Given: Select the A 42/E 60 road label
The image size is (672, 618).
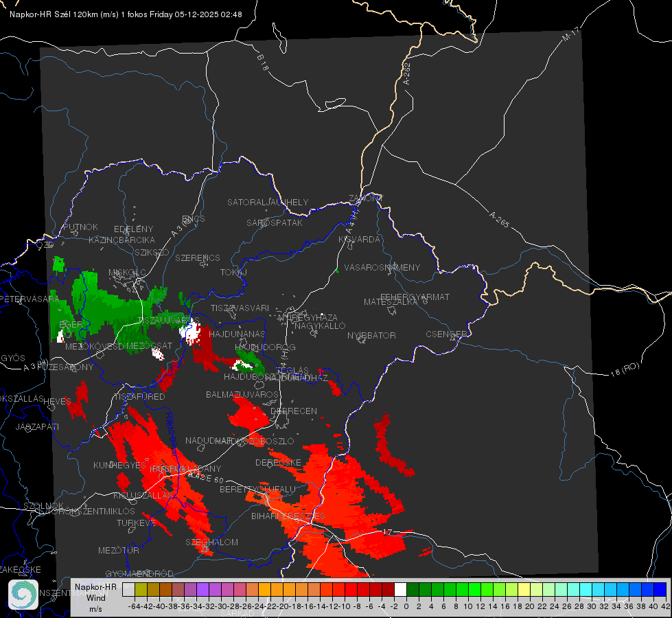Looking at the screenshot, I should coord(206,477).
